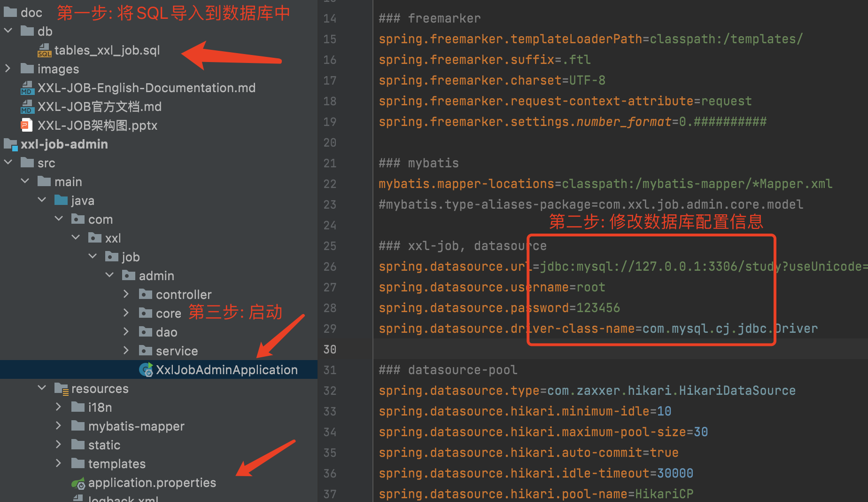The image size is (868, 502).
Task: Click hikari.maximum-pool-size=30 line
Action: point(543,432)
